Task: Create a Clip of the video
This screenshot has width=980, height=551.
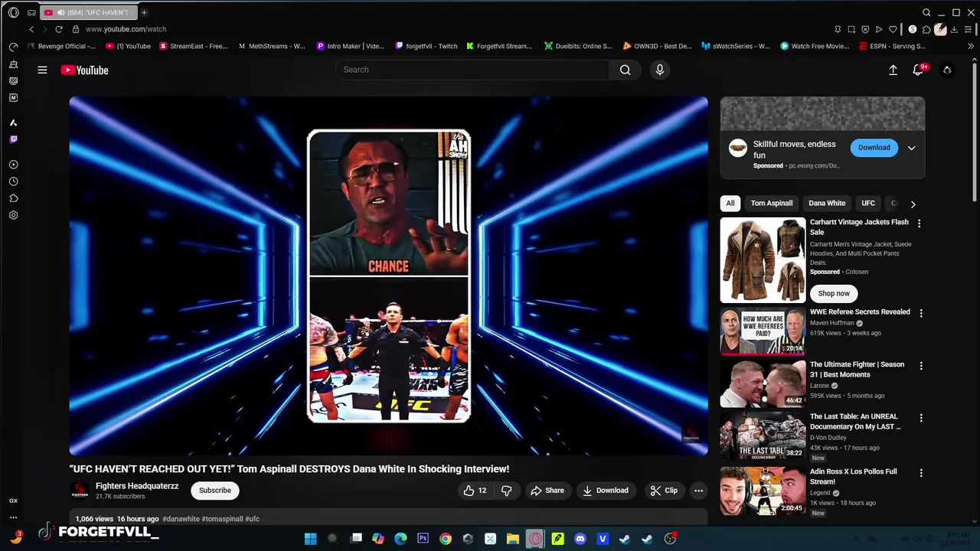Action: point(664,491)
